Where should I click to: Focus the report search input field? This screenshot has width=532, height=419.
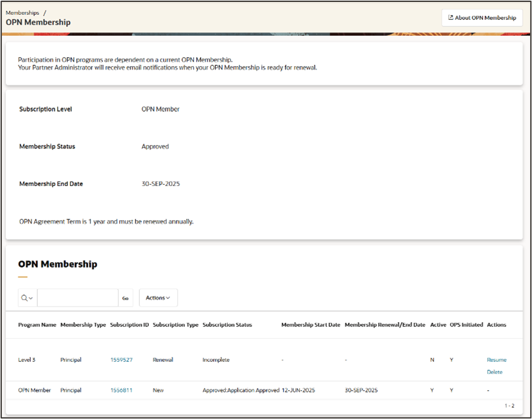(78, 298)
